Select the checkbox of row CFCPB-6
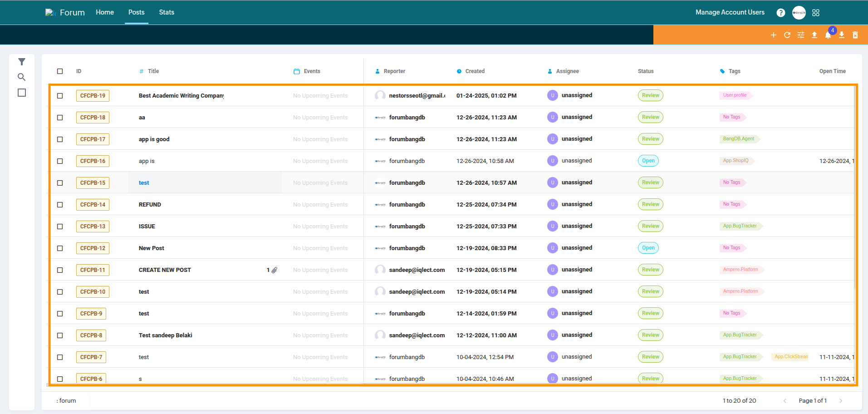This screenshot has width=868, height=414. point(60,379)
